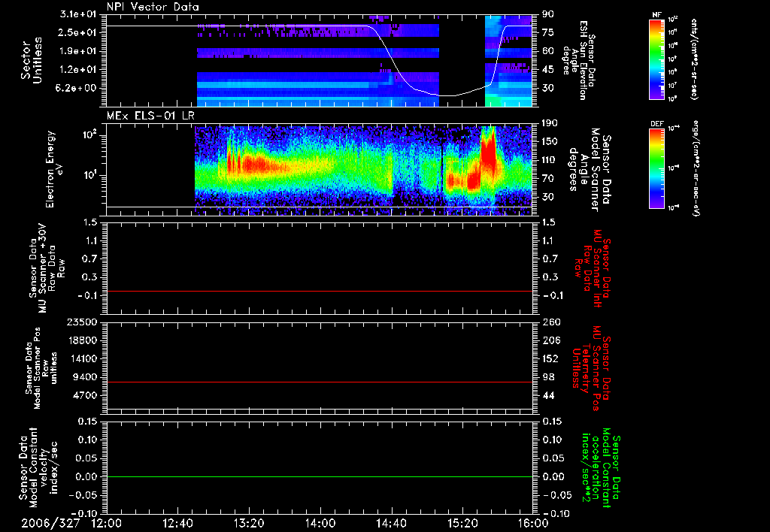
Task: Click the "DEF" label above color bar
Action: click(657, 124)
